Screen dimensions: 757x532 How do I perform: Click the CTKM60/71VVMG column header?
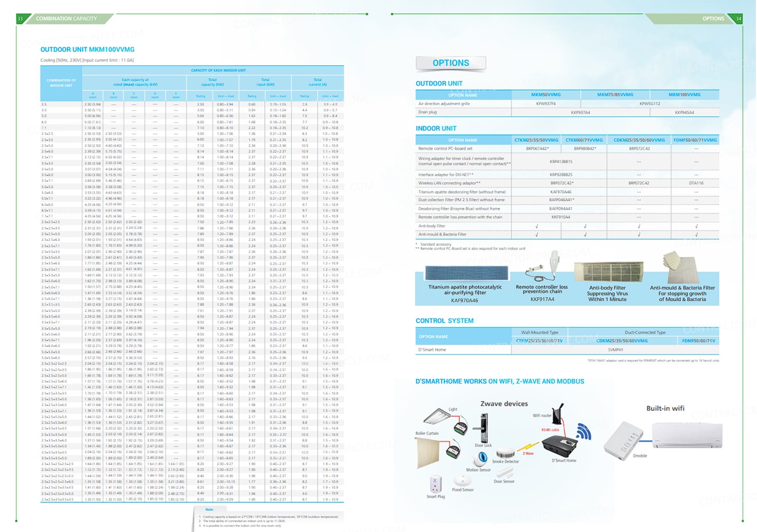[x=584, y=140]
